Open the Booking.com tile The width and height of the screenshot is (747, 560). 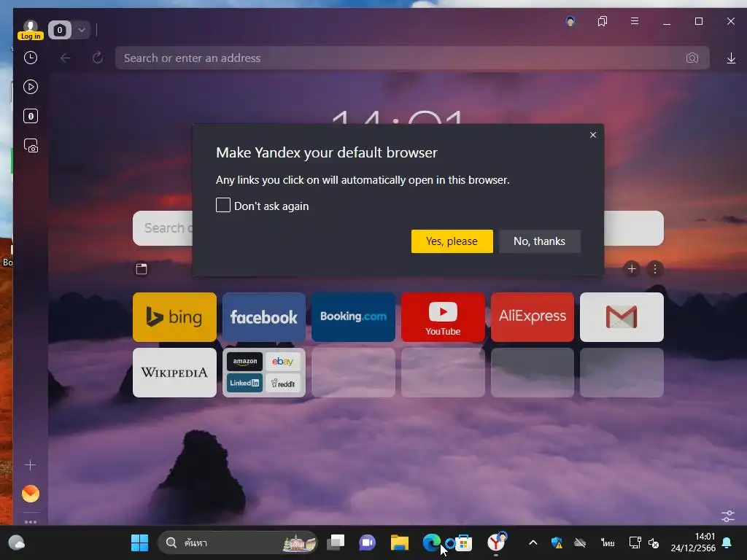click(354, 317)
